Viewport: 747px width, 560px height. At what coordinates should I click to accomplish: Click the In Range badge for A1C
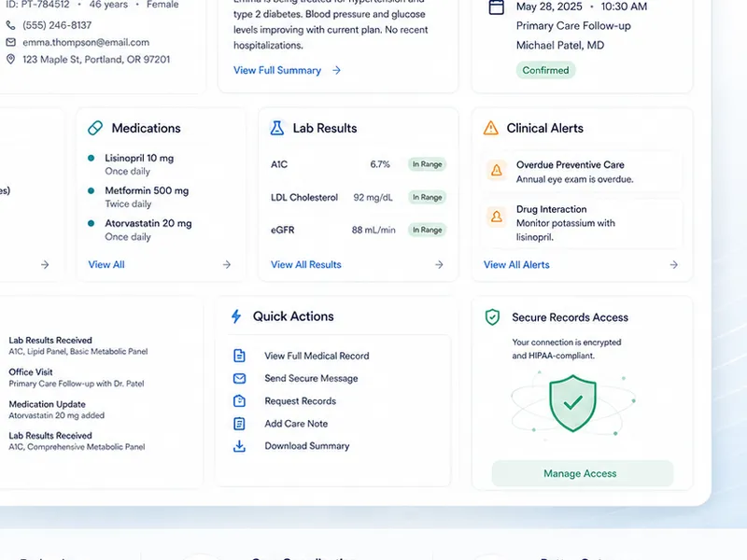(428, 164)
